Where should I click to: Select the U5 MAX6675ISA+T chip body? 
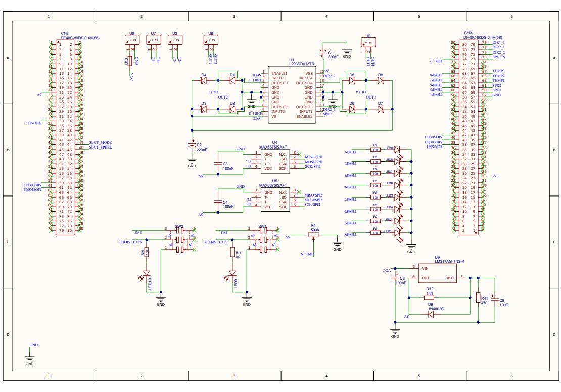point(276,200)
